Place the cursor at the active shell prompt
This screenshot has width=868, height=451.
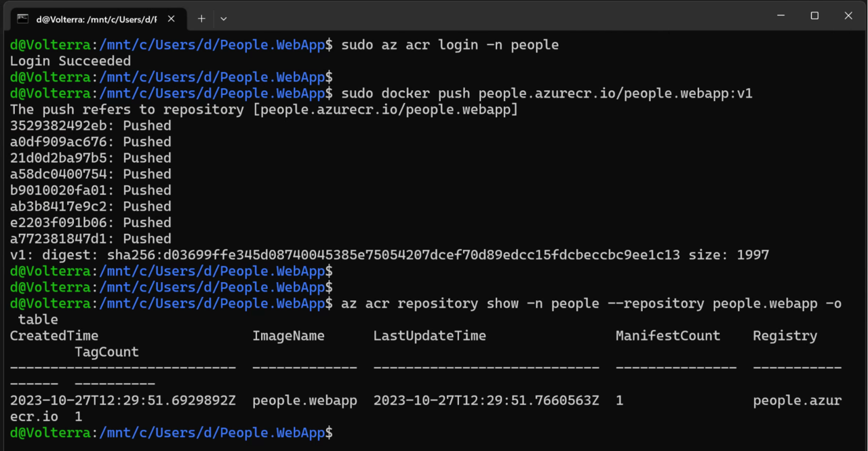(339, 432)
